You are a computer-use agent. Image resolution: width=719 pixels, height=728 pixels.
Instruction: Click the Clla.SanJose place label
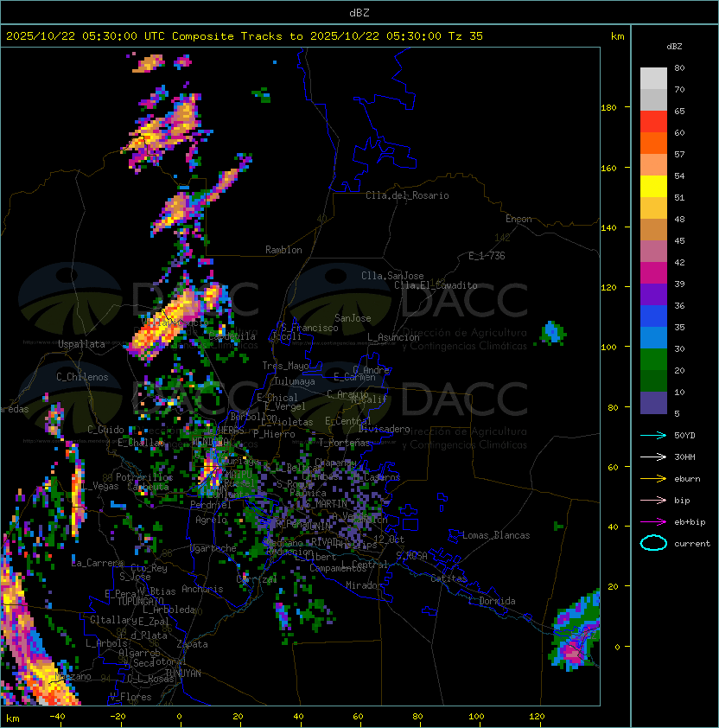click(x=392, y=276)
